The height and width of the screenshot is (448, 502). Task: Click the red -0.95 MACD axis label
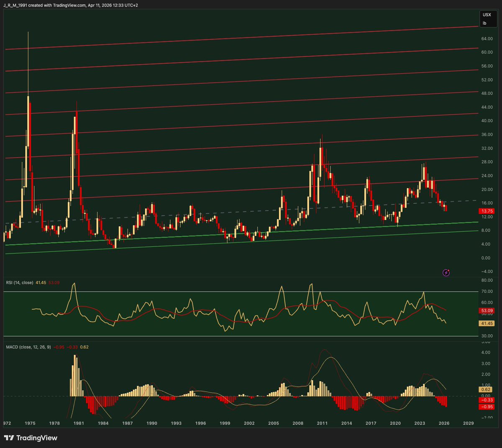487,407
